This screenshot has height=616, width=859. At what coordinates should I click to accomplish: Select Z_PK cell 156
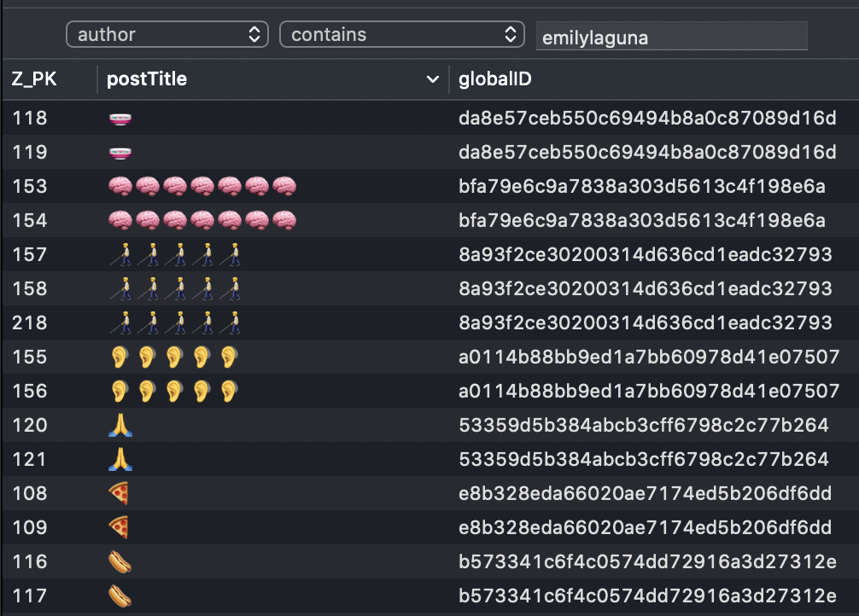(30, 391)
